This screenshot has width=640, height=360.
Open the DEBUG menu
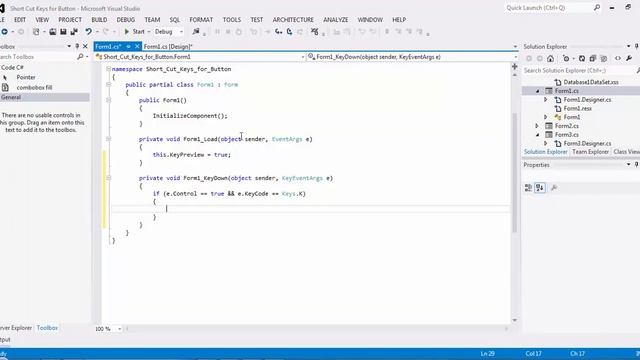click(x=125, y=20)
